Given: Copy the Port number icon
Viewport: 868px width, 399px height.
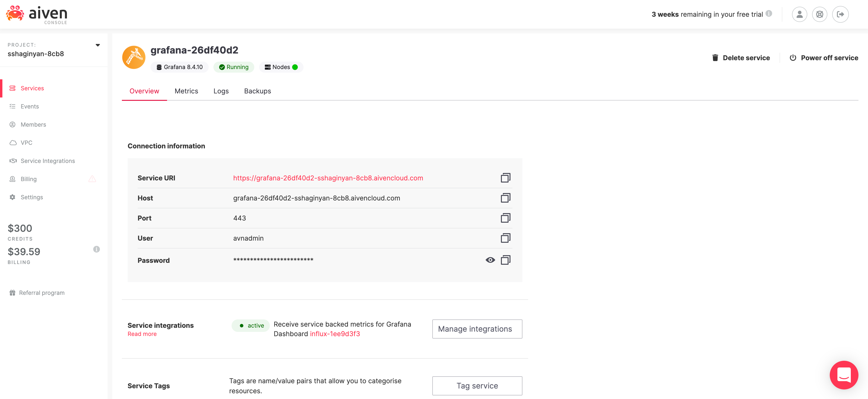Looking at the screenshot, I should [505, 218].
